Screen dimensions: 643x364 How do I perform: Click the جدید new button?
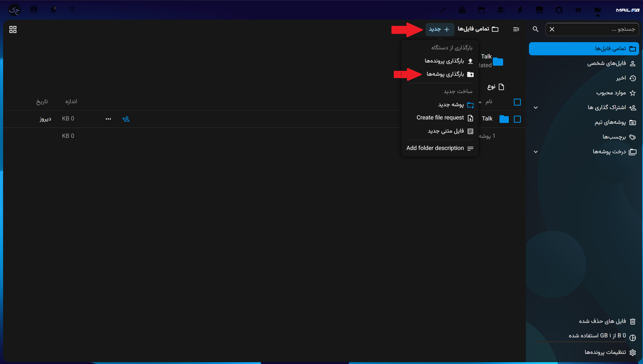pos(440,29)
